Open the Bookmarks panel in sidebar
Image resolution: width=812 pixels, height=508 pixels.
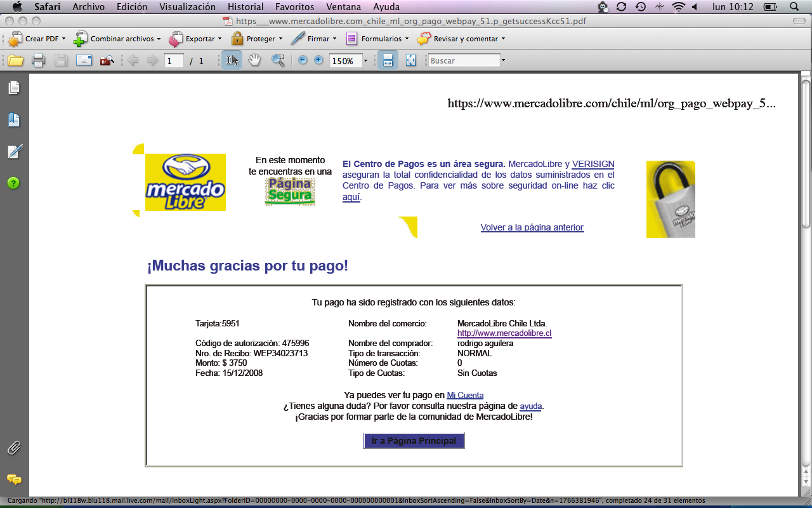pyautogui.click(x=14, y=119)
